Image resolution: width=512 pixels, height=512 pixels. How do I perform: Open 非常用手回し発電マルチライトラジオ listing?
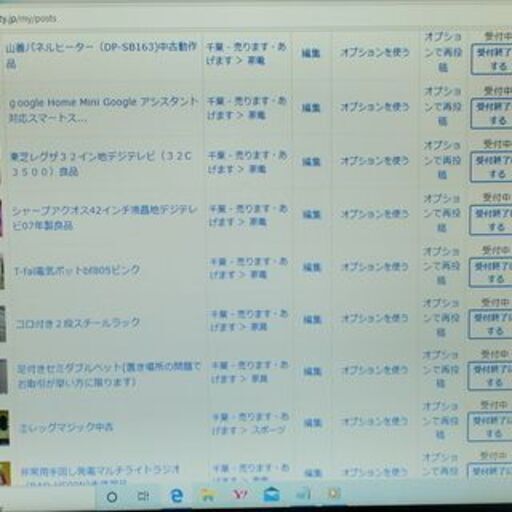click(x=100, y=471)
